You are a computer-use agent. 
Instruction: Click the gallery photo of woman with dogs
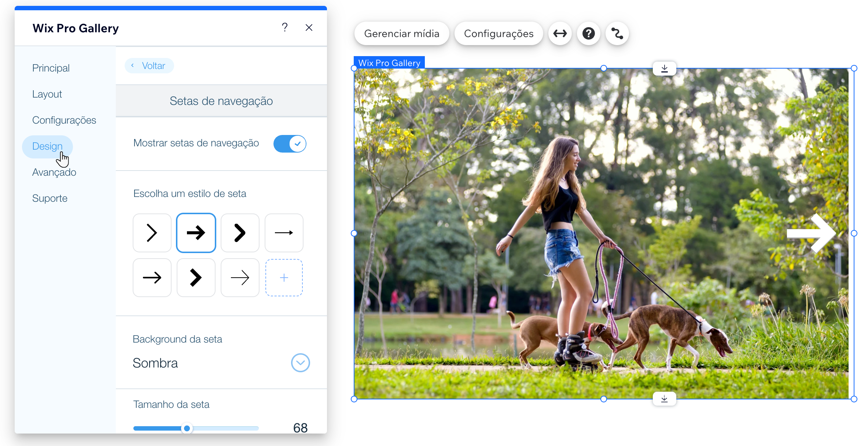tap(601, 234)
